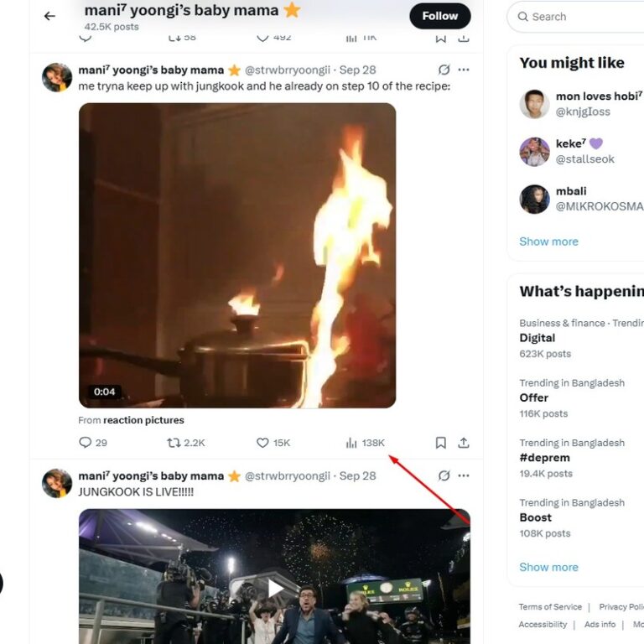Bookmark the burning pot video post
This screenshot has width=644, height=644.
pyautogui.click(x=440, y=443)
